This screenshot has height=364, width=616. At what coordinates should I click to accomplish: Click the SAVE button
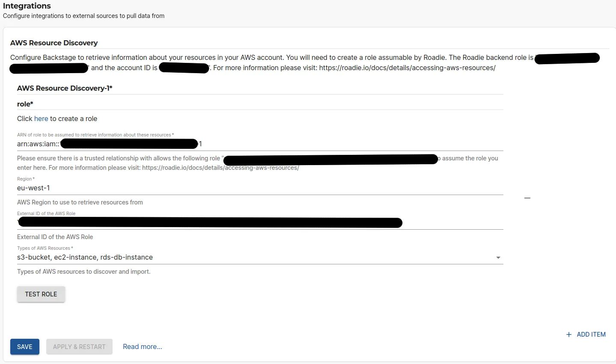point(24,346)
